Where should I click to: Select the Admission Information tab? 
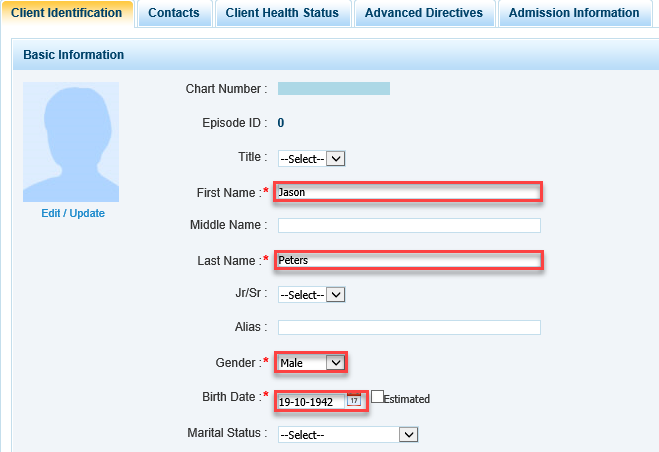click(573, 14)
